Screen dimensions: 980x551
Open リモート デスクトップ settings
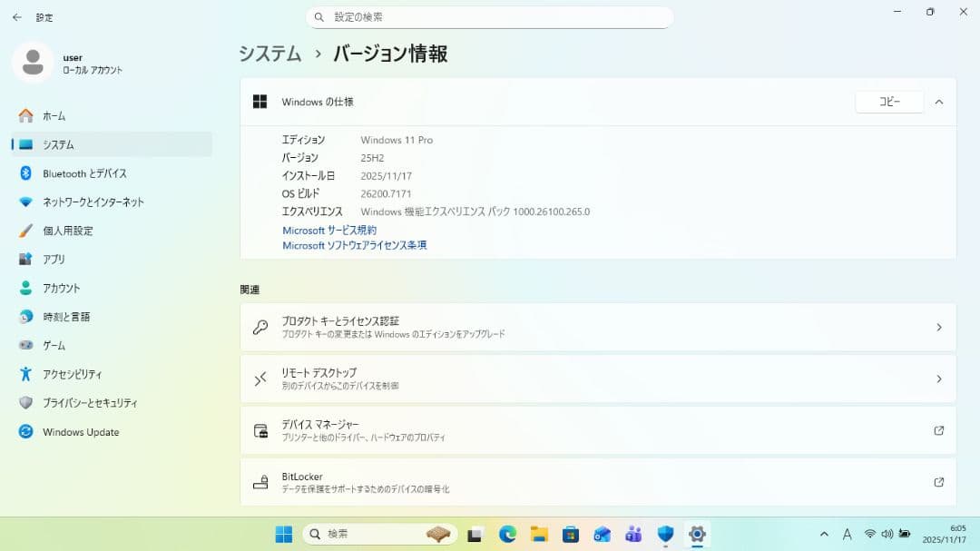[x=597, y=379]
